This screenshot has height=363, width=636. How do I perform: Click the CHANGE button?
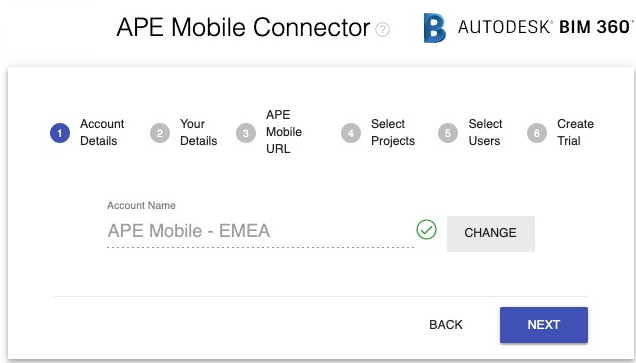pyautogui.click(x=491, y=234)
